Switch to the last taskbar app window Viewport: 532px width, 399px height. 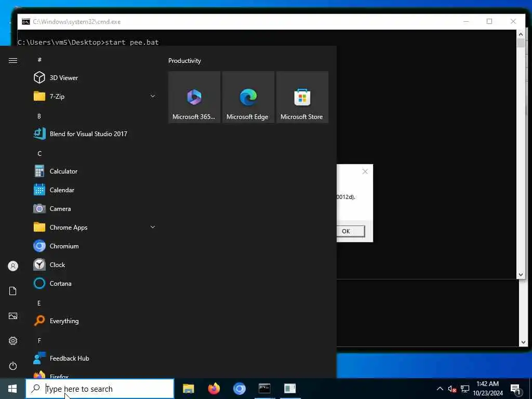tap(290, 389)
